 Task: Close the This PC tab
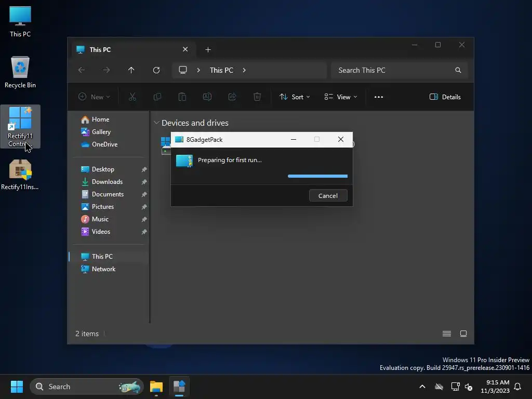click(x=185, y=49)
